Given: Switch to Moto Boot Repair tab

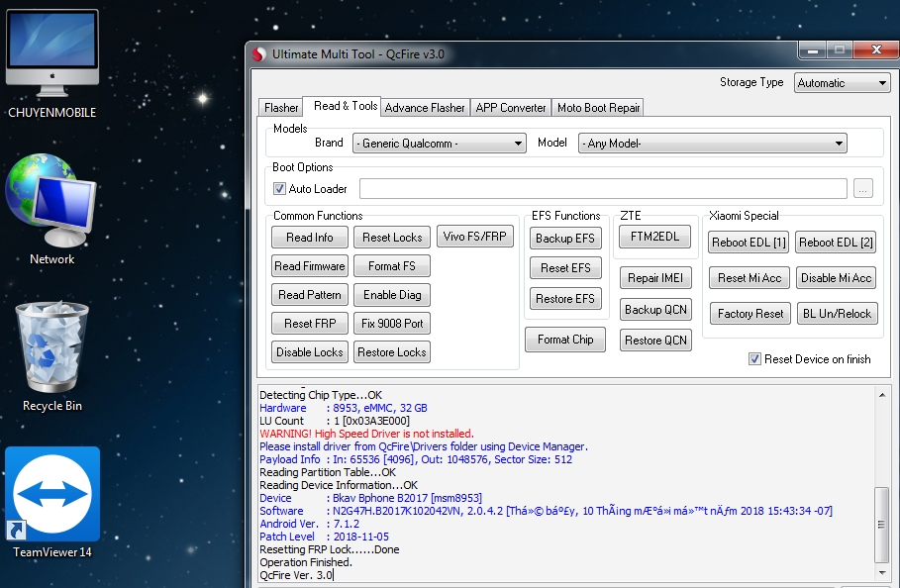Looking at the screenshot, I should pyautogui.click(x=598, y=108).
